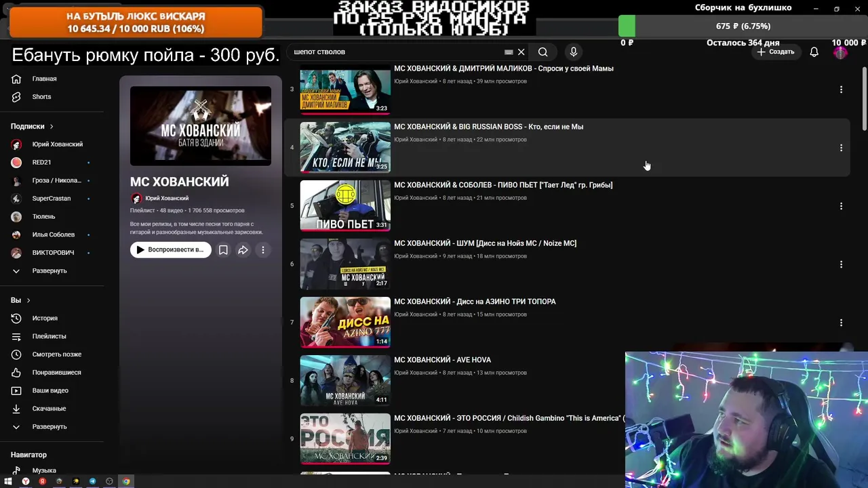This screenshot has width=868, height=488.
Task: Open the Windows Start menu
Action: pos(8,481)
